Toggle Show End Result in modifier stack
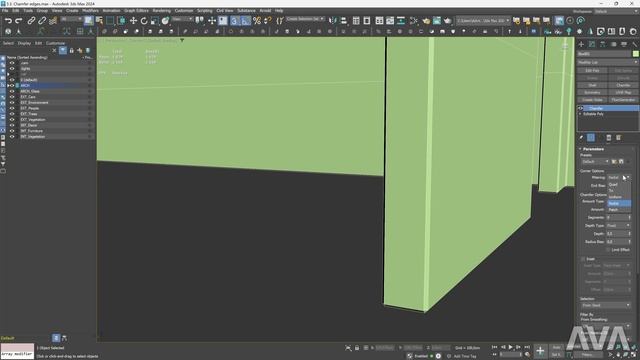 (x=591, y=138)
